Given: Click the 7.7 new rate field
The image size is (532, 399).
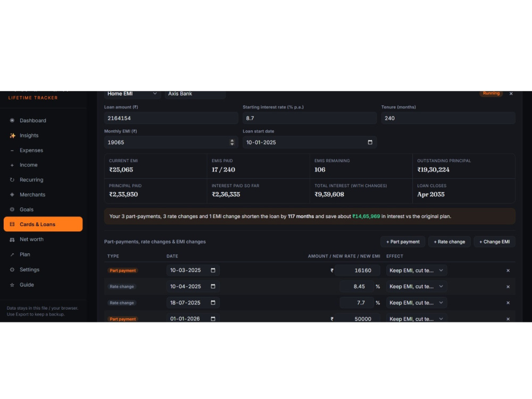Looking at the screenshot, I should [356, 303].
